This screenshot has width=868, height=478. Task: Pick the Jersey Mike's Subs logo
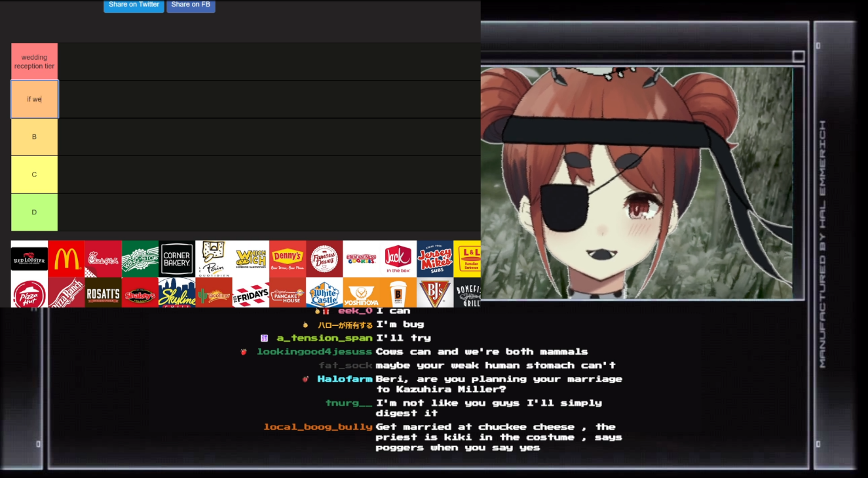[x=435, y=259]
